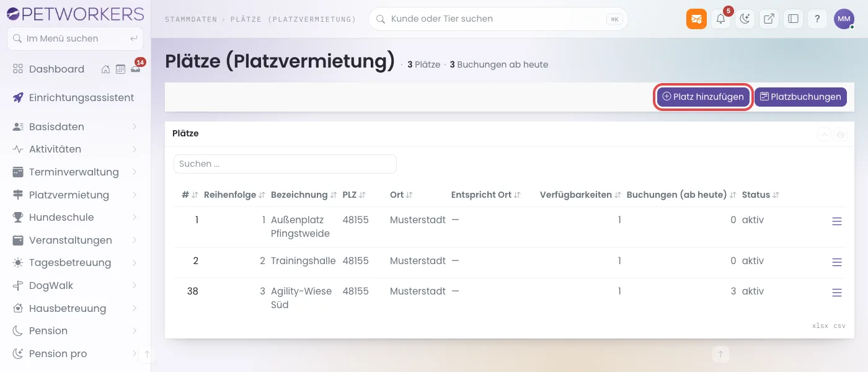The height and width of the screenshot is (372, 868).
Task: Click the PETWORKERS logo
Action: (75, 13)
